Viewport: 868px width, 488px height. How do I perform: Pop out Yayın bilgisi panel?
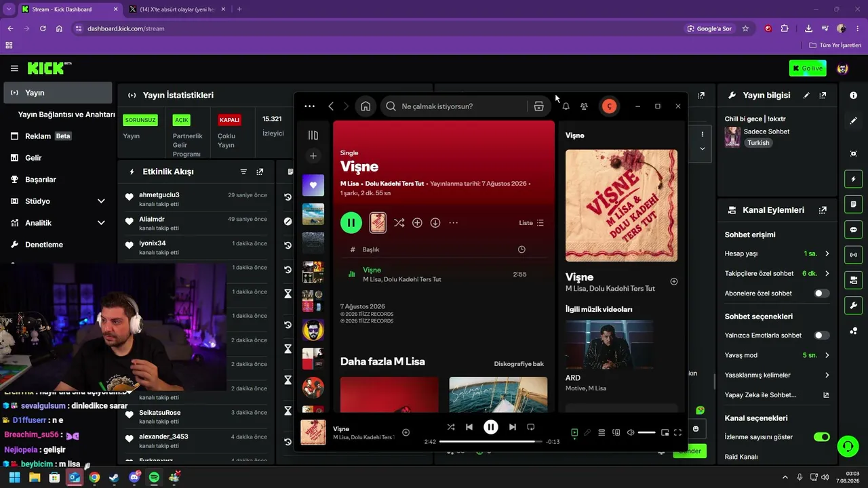(x=823, y=96)
